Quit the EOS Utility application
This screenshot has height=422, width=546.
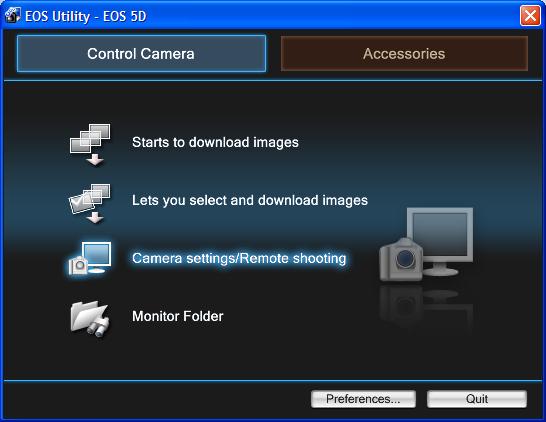pos(477,399)
